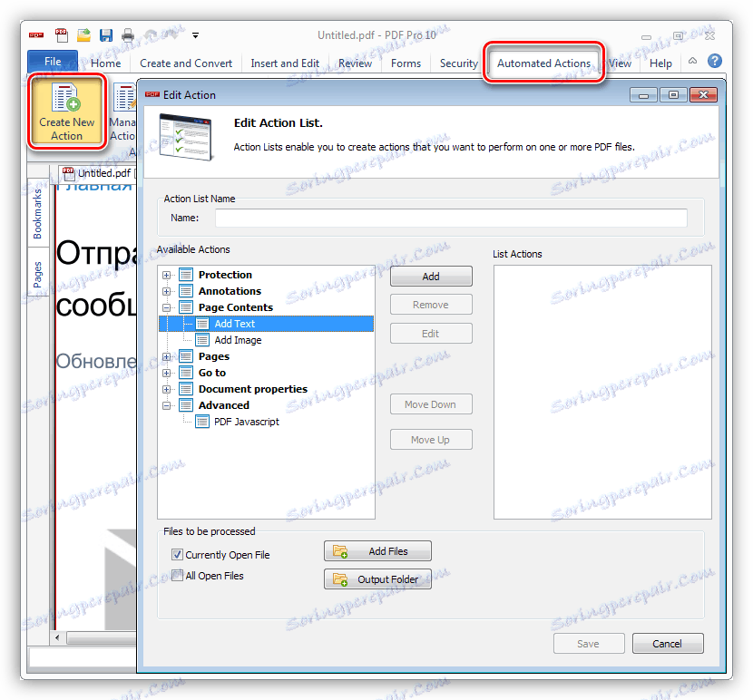This screenshot has height=700, width=753.
Task: Collapse the ribbon using the caret icon
Action: [x=692, y=61]
